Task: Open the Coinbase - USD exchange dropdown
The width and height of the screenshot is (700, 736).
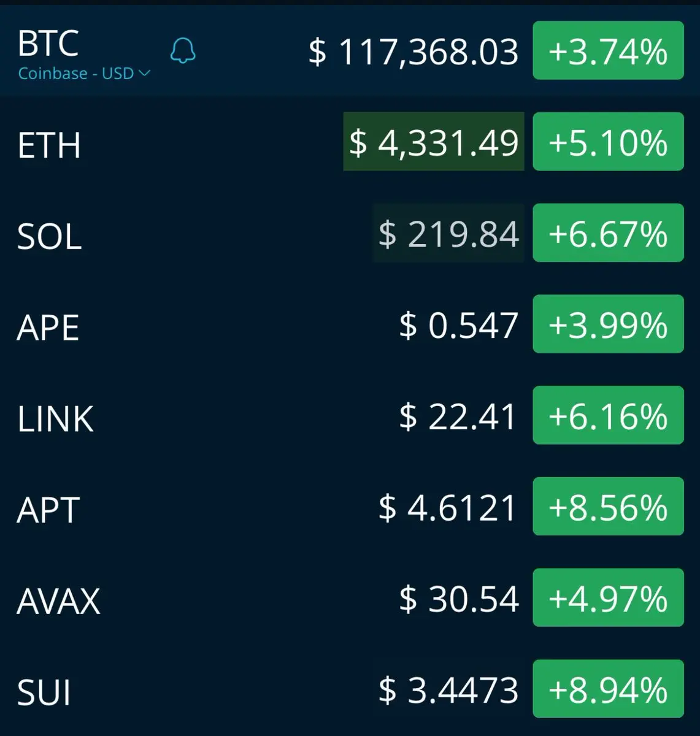Action: tap(84, 74)
